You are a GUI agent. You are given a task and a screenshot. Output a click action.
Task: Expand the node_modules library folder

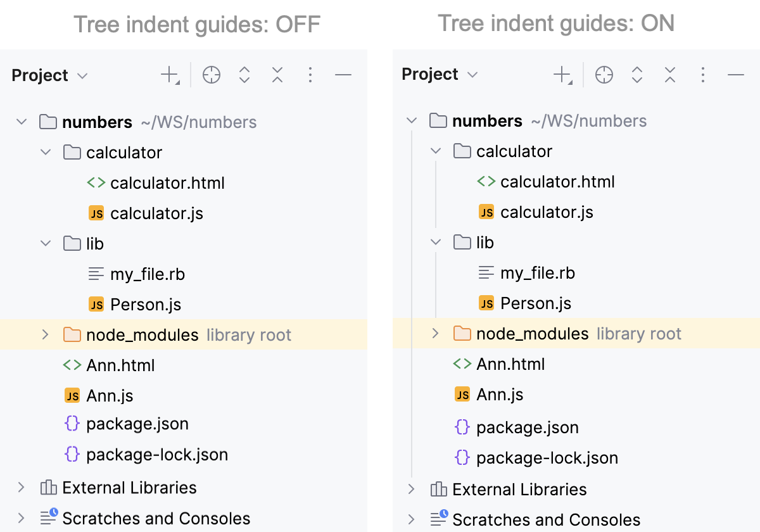pyautogui.click(x=45, y=334)
